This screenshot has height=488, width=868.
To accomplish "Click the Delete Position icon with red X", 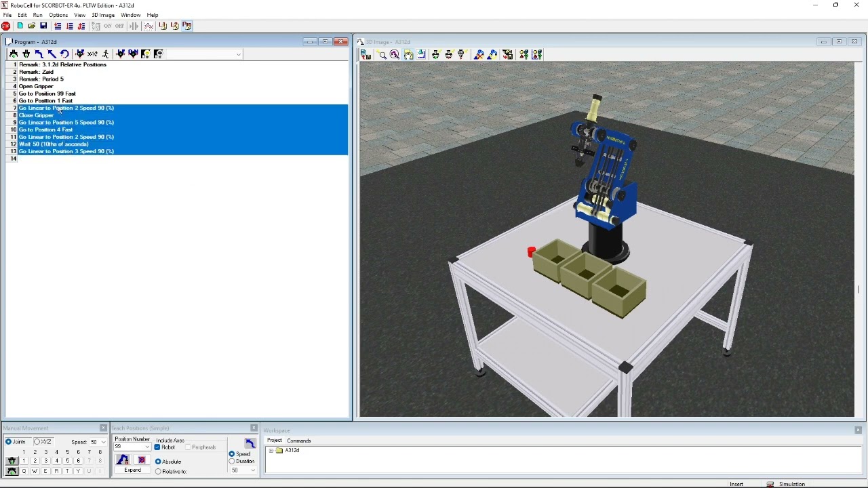I will pyautogui.click(x=142, y=460).
